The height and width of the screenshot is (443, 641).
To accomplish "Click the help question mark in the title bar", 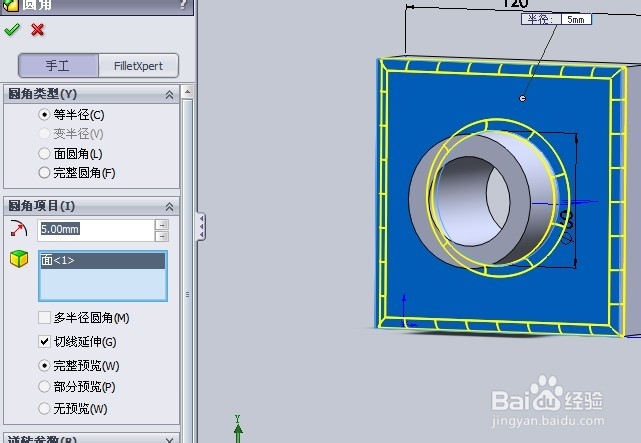I will tap(184, 5).
